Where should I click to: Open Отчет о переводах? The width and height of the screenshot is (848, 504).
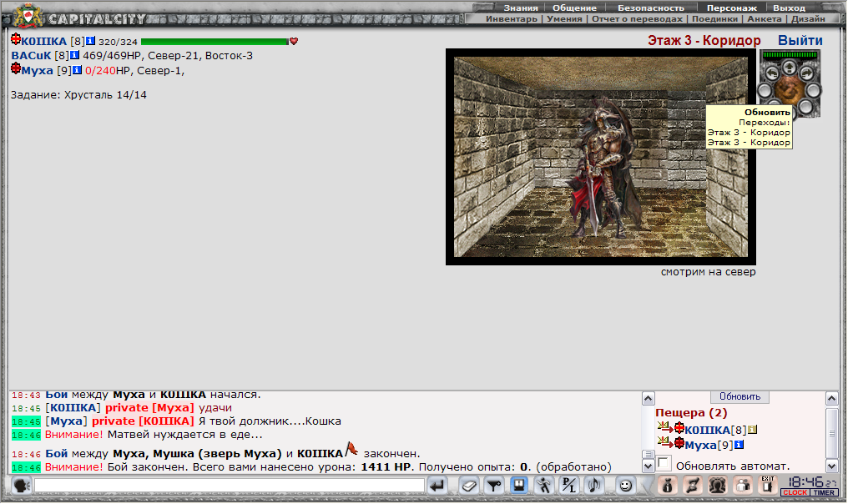(x=637, y=18)
